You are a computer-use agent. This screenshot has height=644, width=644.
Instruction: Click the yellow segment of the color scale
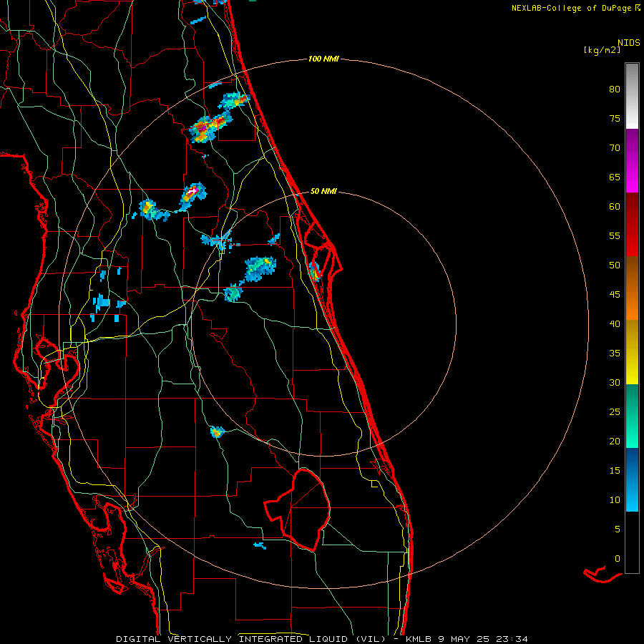click(x=632, y=352)
